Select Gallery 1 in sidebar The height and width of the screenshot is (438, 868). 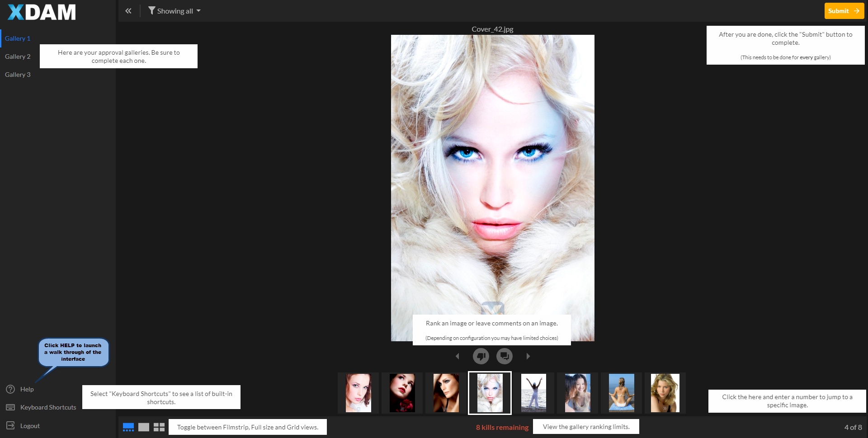(18, 38)
